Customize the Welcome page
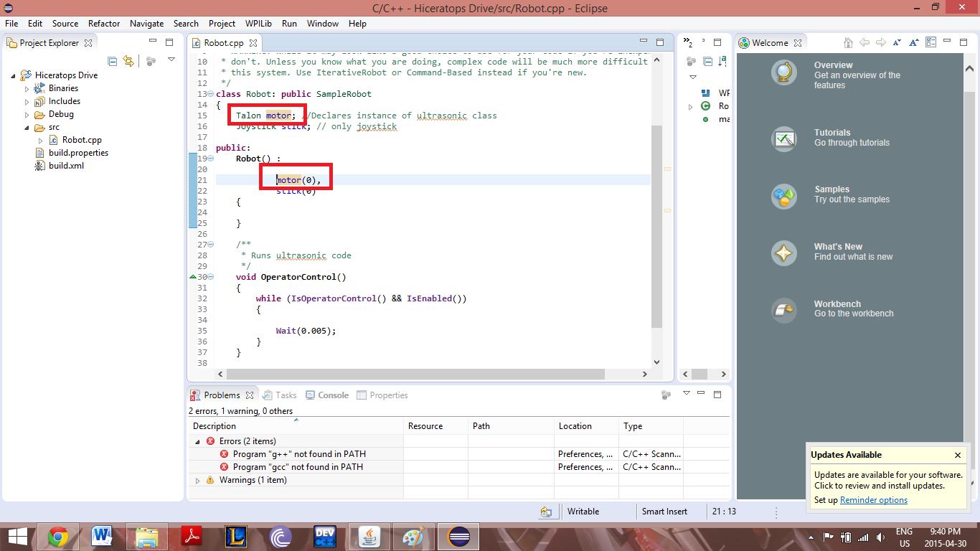This screenshot has height=551, width=980. click(930, 42)
